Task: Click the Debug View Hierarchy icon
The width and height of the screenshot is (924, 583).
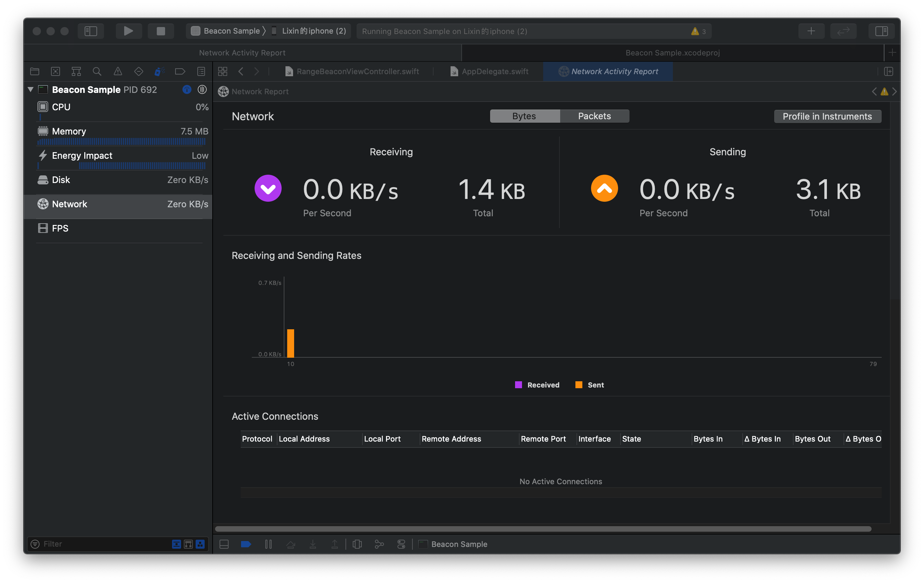Action: [x=357, y=544]
